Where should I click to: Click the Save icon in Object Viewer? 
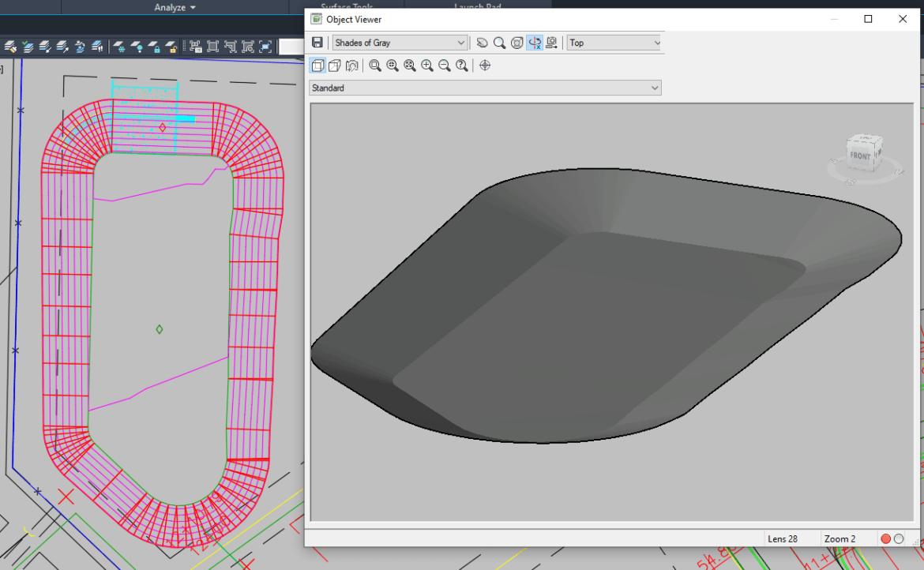317,43
